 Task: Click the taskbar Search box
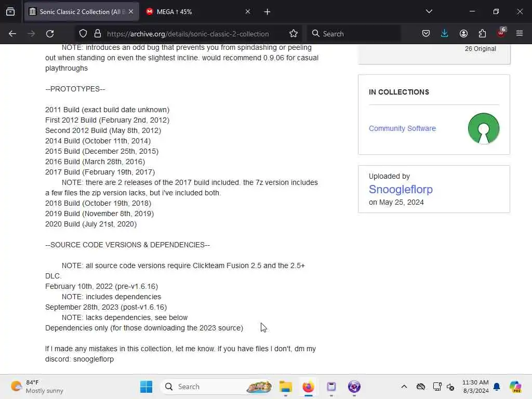[x=217, y=387]
